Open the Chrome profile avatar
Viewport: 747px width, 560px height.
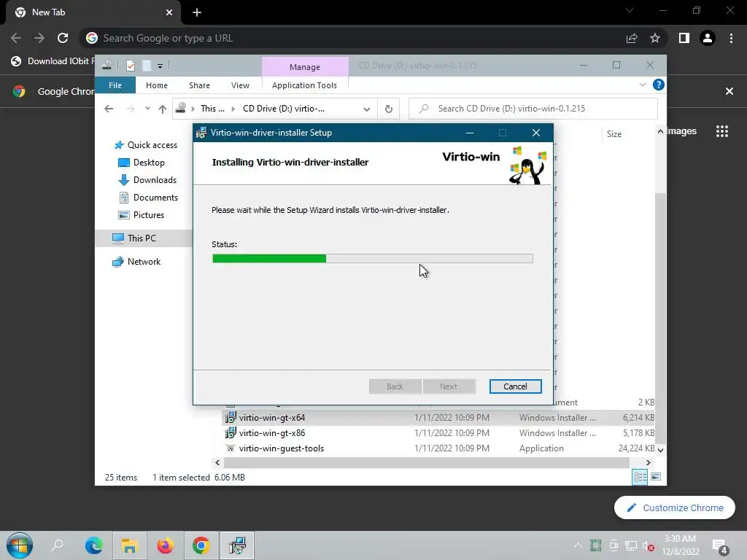click(708, 38)
